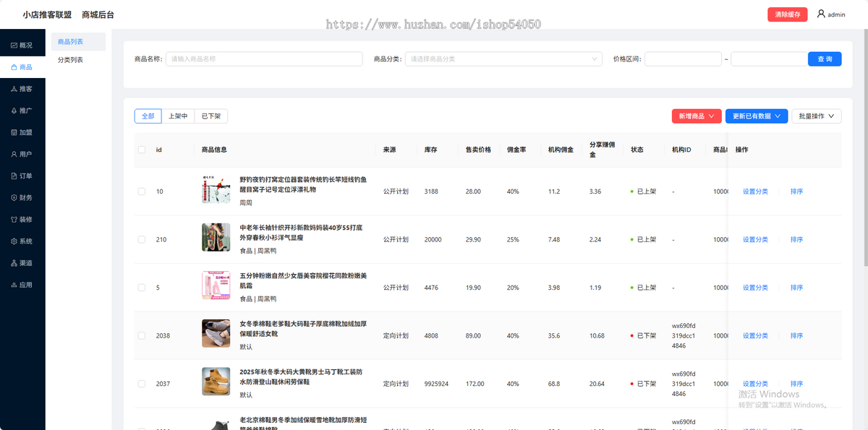Click the 财务 (finance) sidebar icon
868x430 pixels.
(22, 197)
